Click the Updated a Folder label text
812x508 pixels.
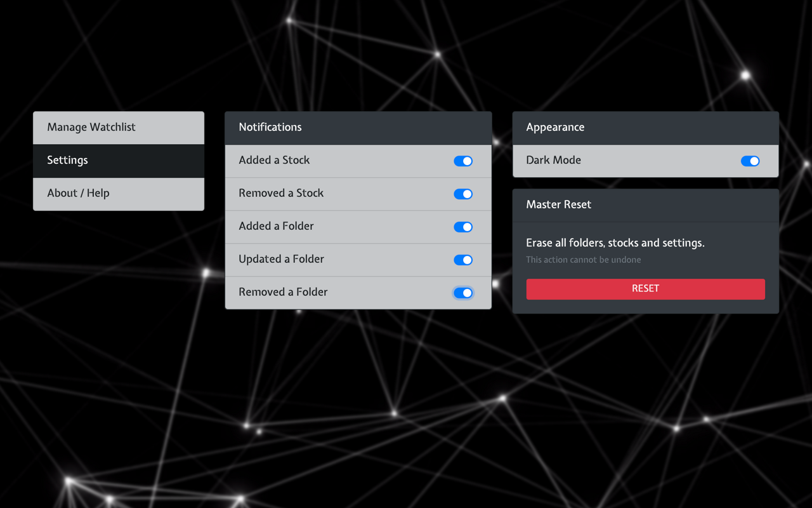[x=281, y=259]
